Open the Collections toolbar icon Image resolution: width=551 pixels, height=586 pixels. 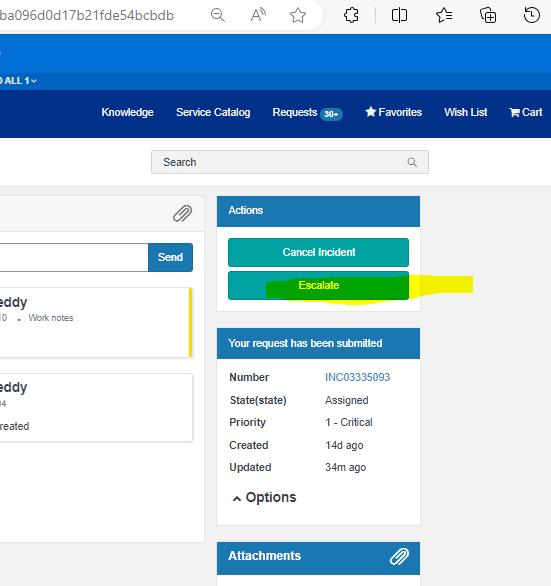(x=488, y=15)
